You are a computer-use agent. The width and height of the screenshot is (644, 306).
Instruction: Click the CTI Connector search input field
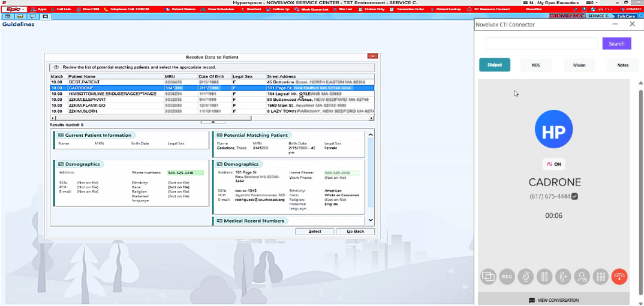tap(541, 44)
